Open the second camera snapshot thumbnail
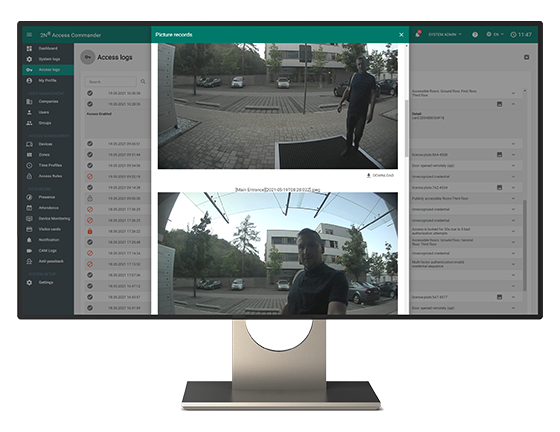560x432 pixels. pos(278,253)
